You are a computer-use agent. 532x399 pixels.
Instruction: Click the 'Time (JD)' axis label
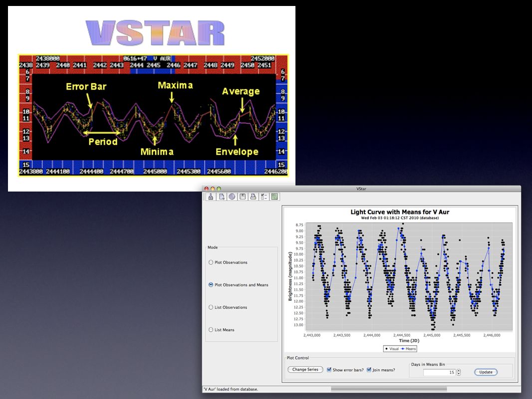409,341
